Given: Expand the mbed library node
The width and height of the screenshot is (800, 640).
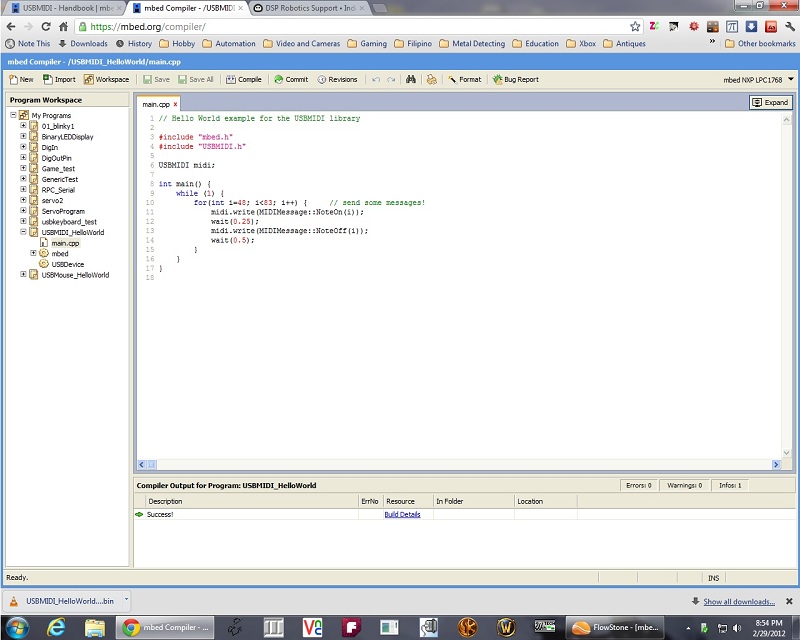Looking at the screenshot, I should click(x=34, y=253).
